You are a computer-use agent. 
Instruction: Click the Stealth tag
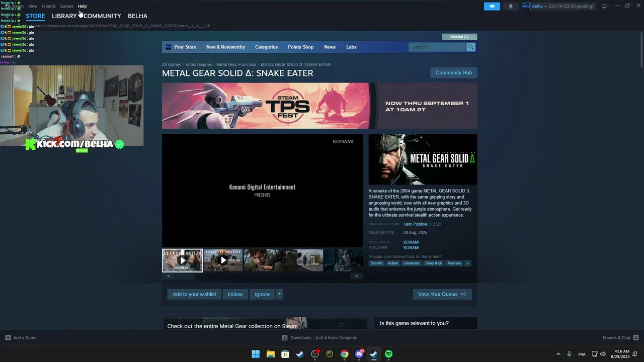[377, 263]
